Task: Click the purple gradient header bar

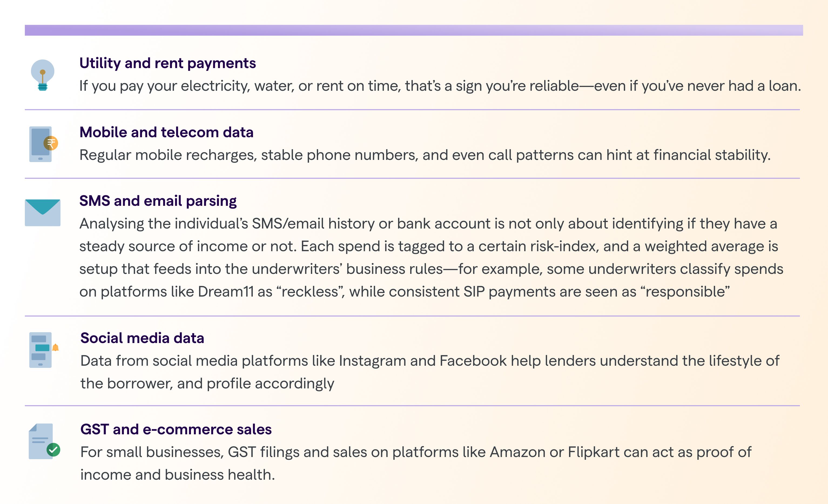Action: (414, 30)
